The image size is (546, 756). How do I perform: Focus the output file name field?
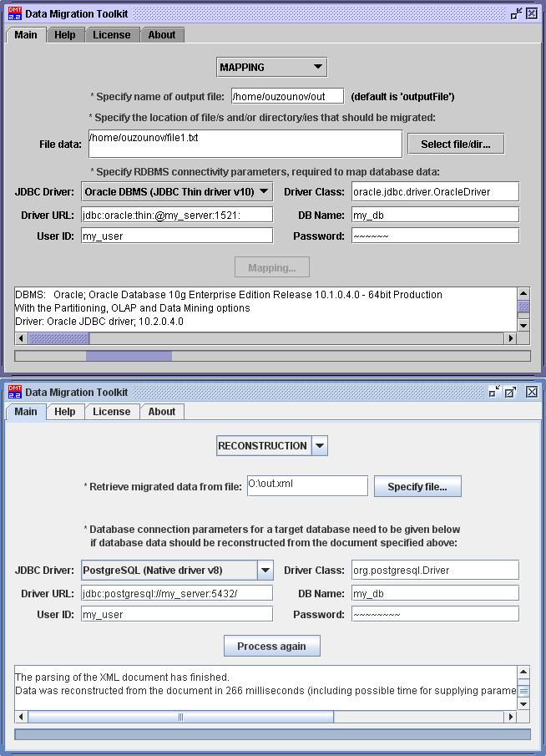click(x=288, y=96)
